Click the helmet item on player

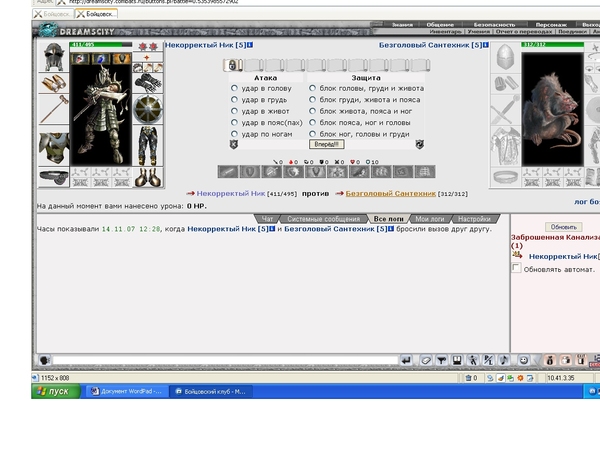pyautogui.click(x=54, y=57)
